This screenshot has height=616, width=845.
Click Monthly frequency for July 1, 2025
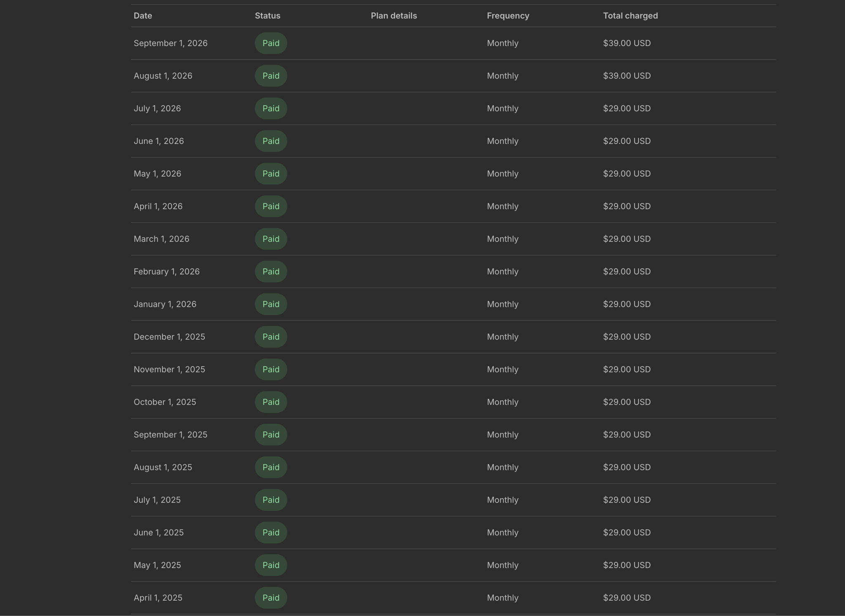503,500
